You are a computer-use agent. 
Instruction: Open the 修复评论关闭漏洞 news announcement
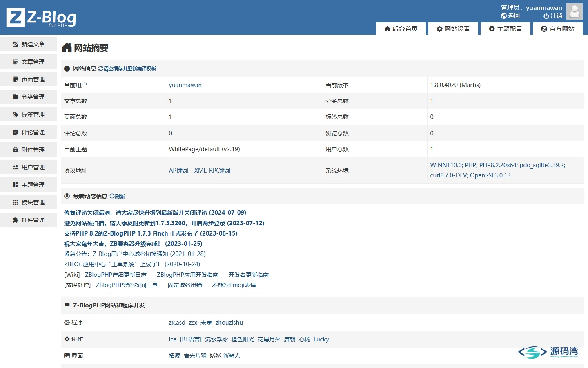(155, 213)
